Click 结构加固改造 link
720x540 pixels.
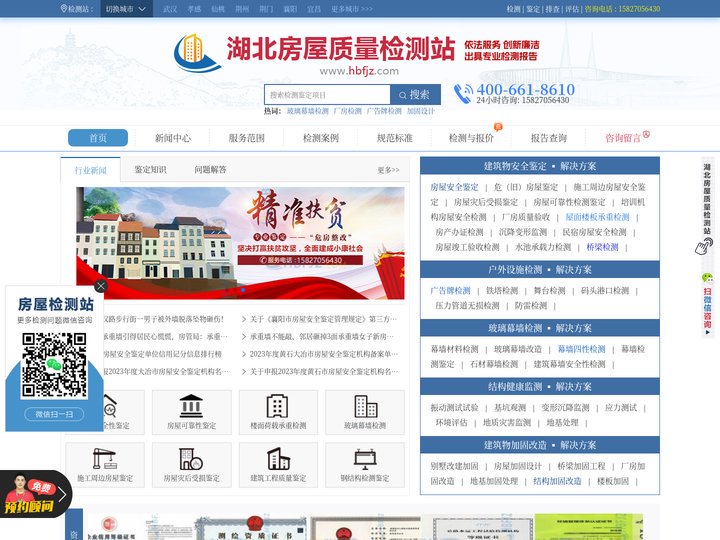[557, 481]
